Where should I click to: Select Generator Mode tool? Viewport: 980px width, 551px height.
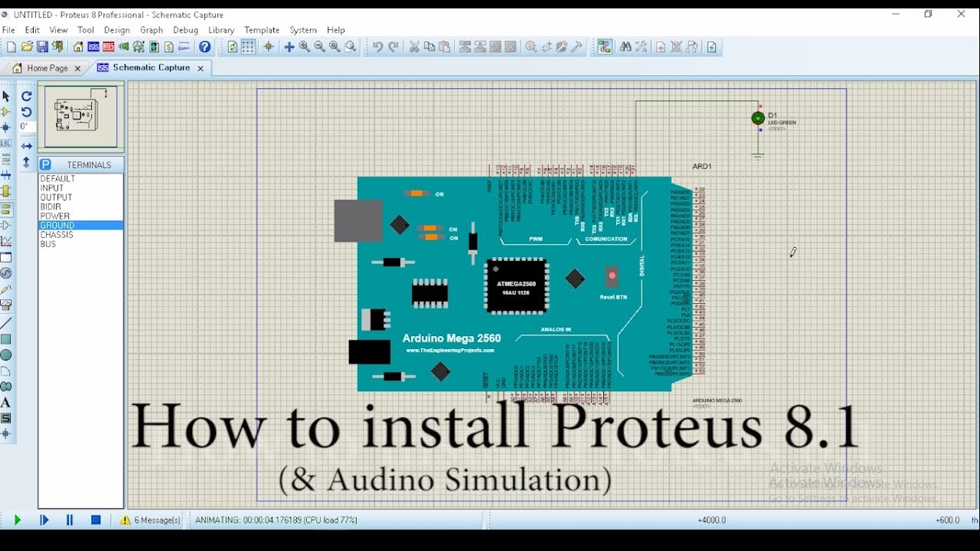[x=6, y=273]
